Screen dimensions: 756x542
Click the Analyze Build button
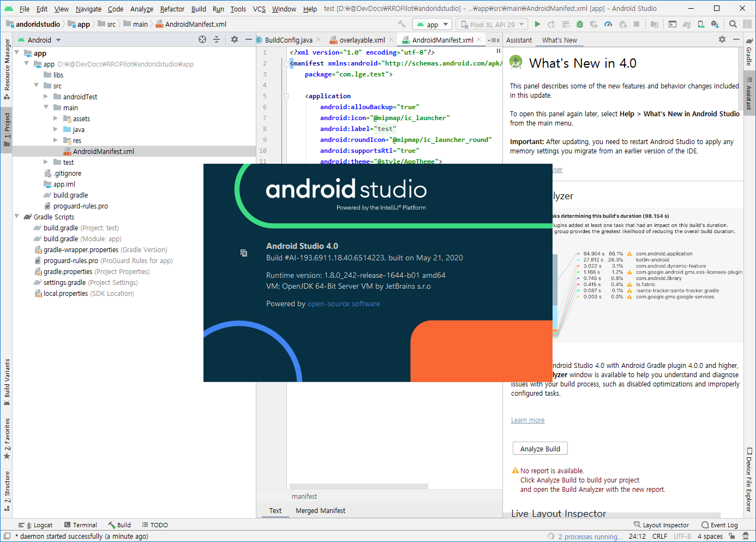pos(540,449)
